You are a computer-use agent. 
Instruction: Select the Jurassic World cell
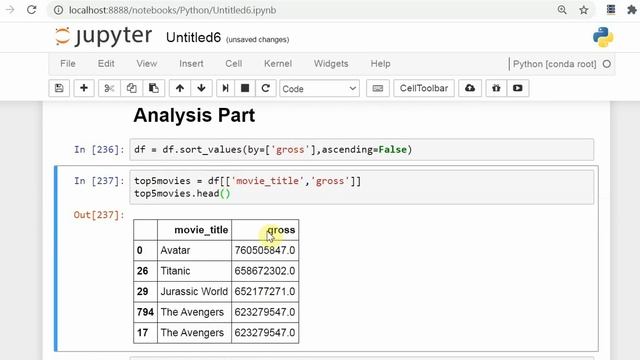pyautogui.click(x=194, y=291)
